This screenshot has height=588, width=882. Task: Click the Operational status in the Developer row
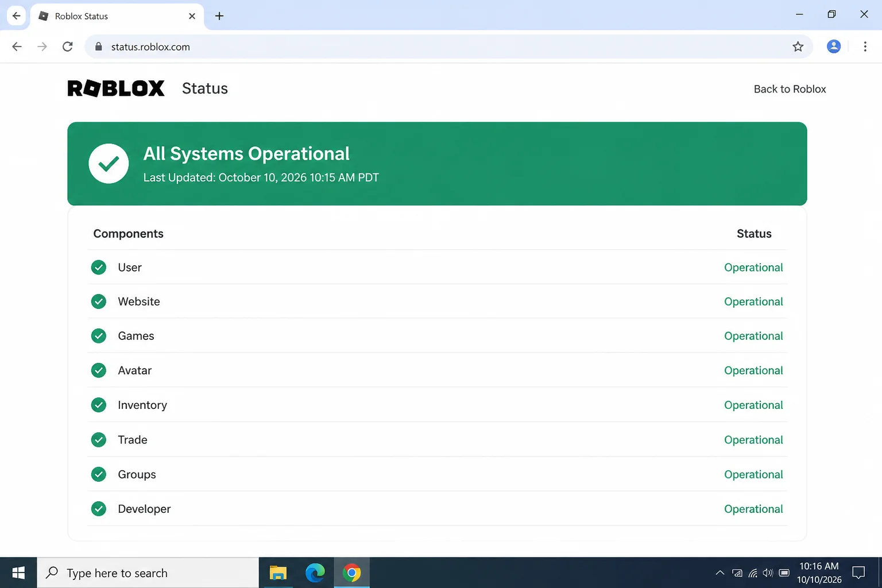(753, 509)
